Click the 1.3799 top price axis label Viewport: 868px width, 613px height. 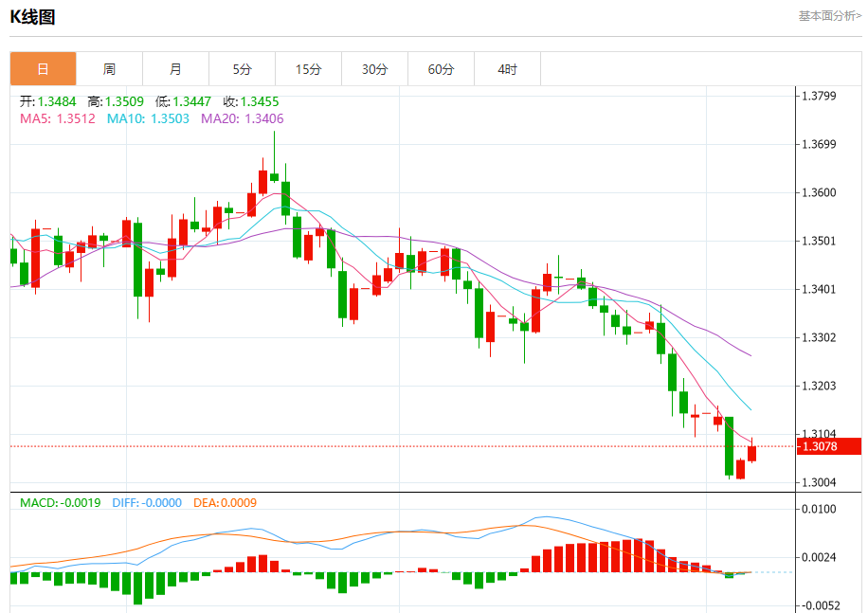point(819,96)
